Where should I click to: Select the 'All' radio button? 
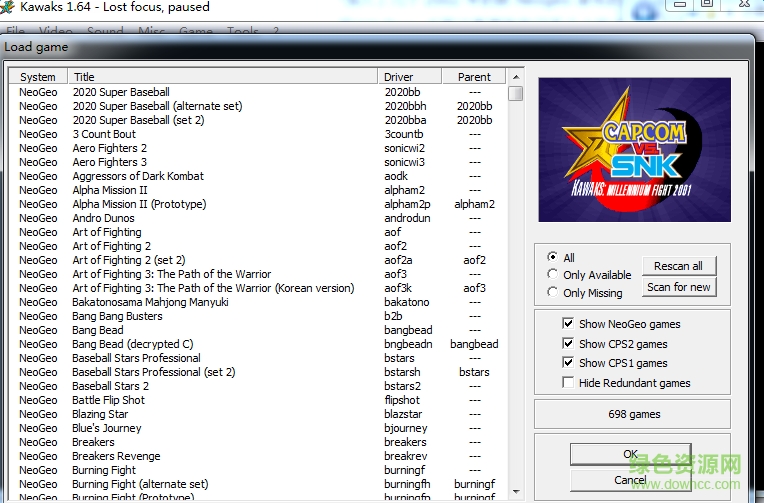tap(552, 257)
